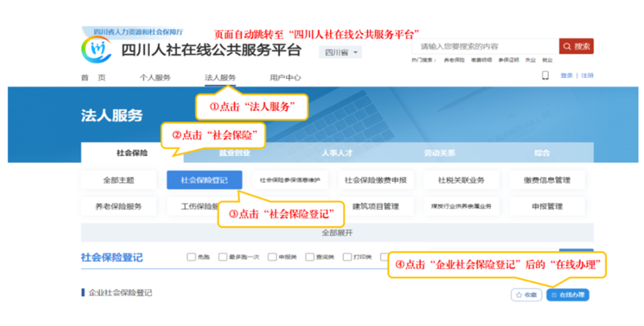
Task: Click the 参保证明 hot search link
Action: (509, 60)
